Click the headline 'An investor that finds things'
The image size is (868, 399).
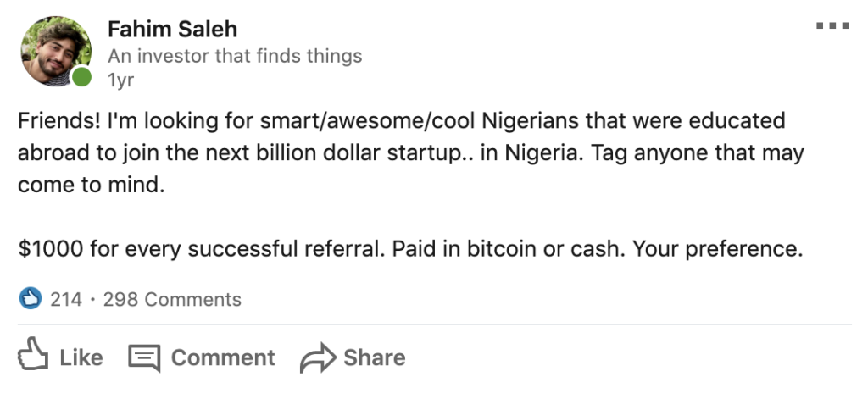click(x=235, y=56)
